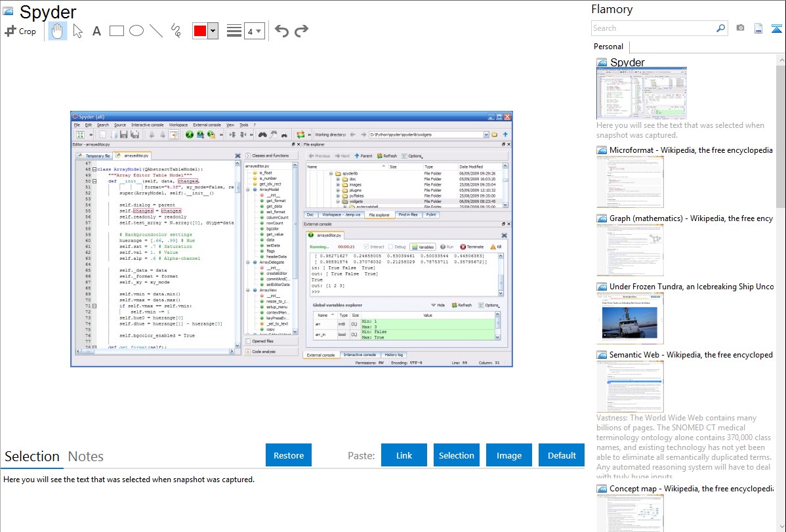Toggle Interact checkbox in Spyder screenshot
786x532 pixels.
(366, 247)
